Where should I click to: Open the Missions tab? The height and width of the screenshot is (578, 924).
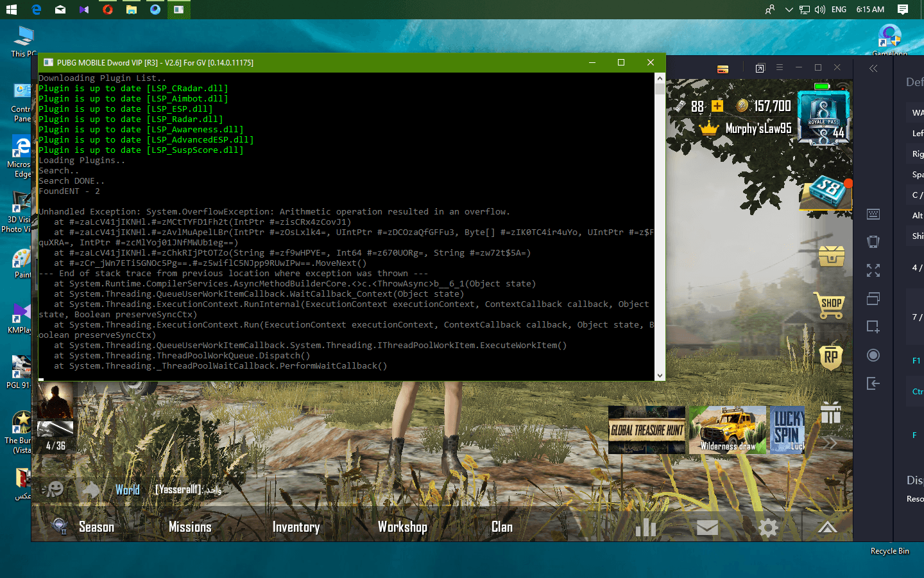click(190, 527)
